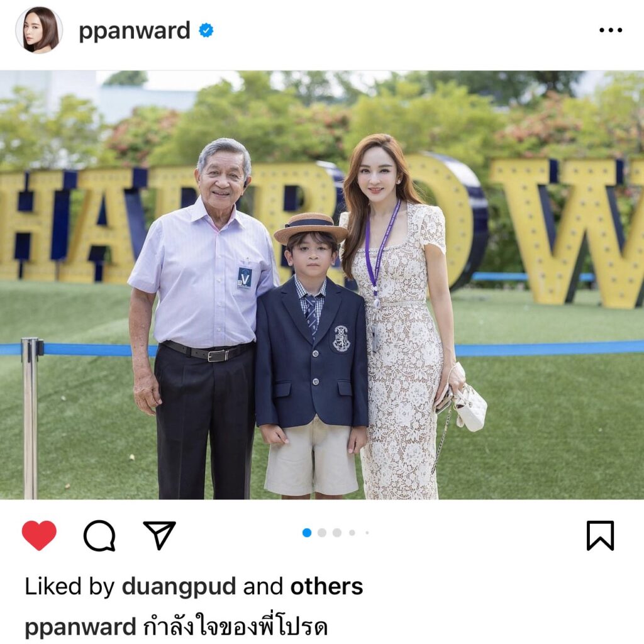
Task: Expand the Thai caption text
Action: point(235,626)
